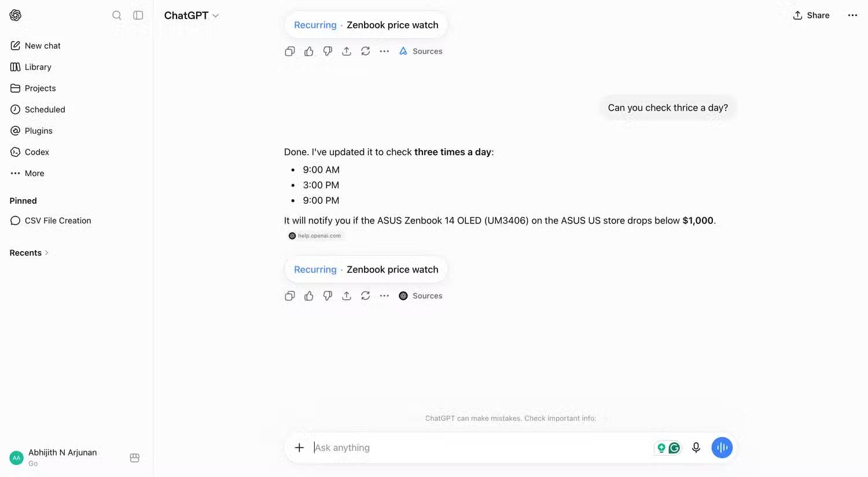
Task: Focus the Ask anything input field
Action: click(480, 447)
